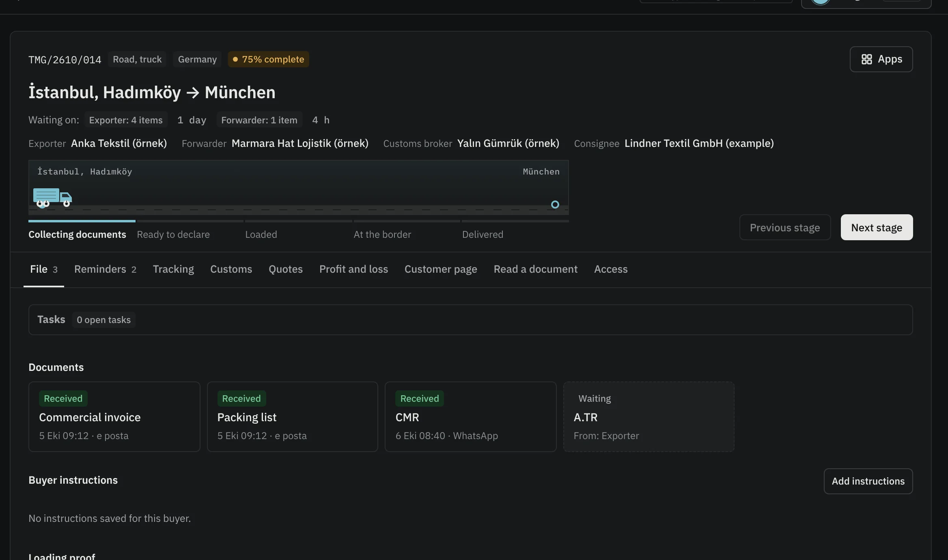The image size is (948, 560).
Task: Click the Add instructions button
Action: (x=868, y=481)
